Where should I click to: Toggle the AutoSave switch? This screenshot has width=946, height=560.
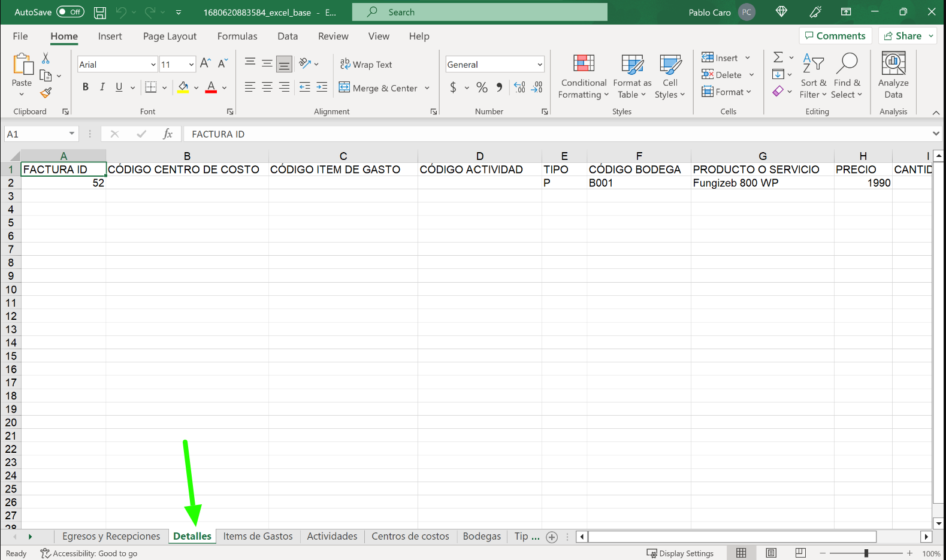click(70, 12)
